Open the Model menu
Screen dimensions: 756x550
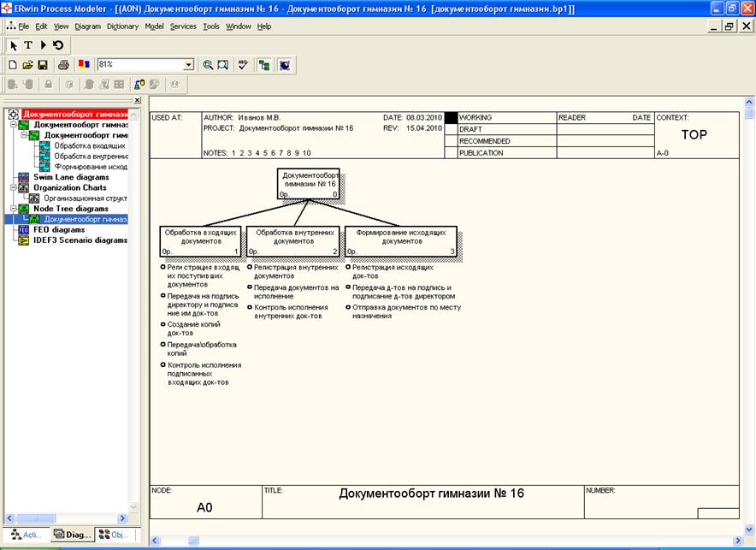tap(154, 27)
